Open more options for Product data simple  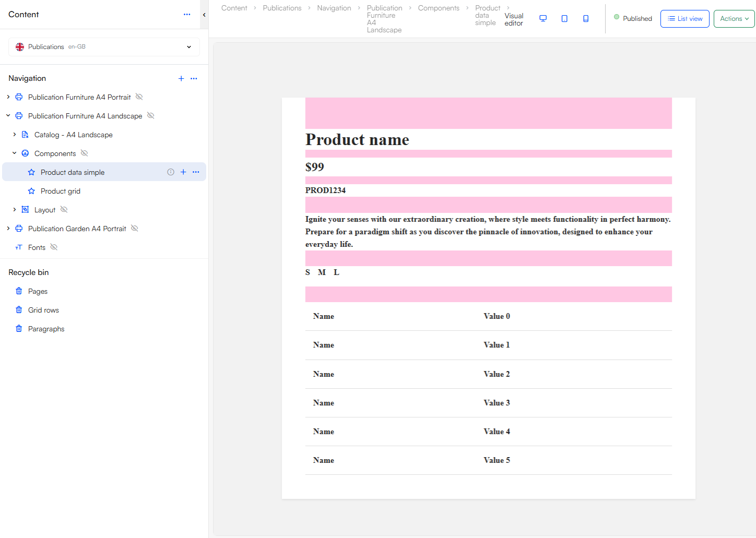196,172
